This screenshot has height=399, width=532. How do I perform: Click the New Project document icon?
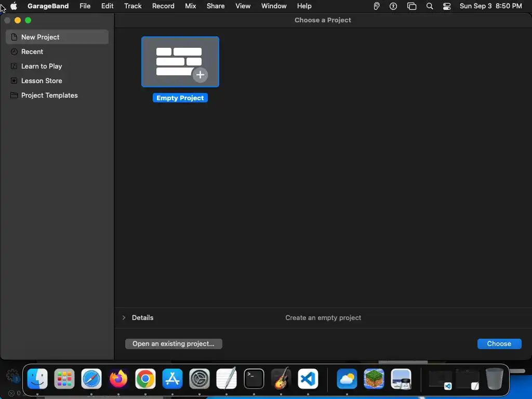(x=14, y=37)
